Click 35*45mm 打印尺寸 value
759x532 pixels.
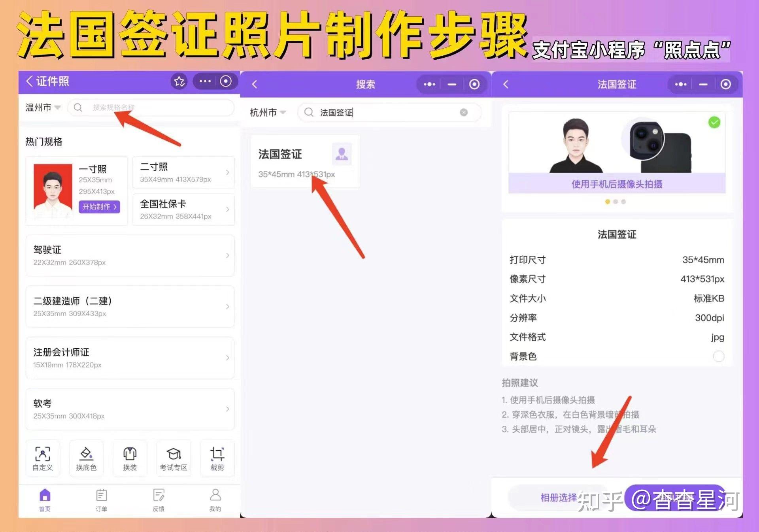point(703,260)
